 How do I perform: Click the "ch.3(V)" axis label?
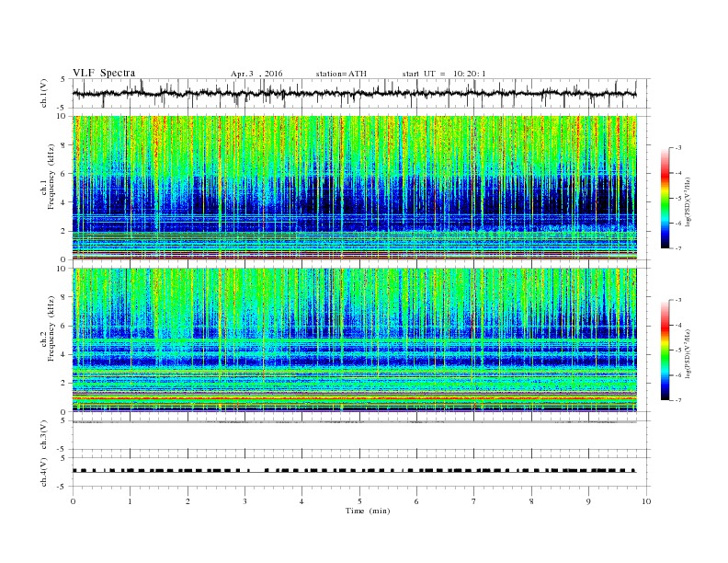[44, 435]
